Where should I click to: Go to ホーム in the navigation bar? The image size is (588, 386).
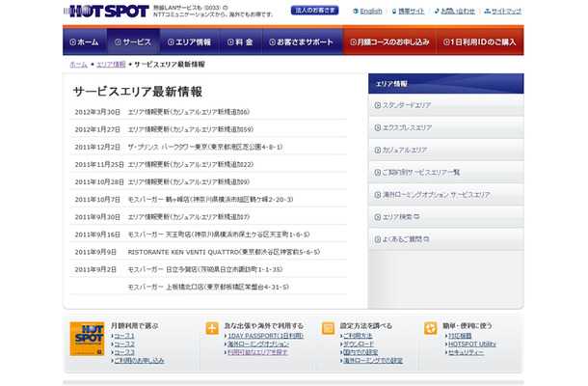85,42
